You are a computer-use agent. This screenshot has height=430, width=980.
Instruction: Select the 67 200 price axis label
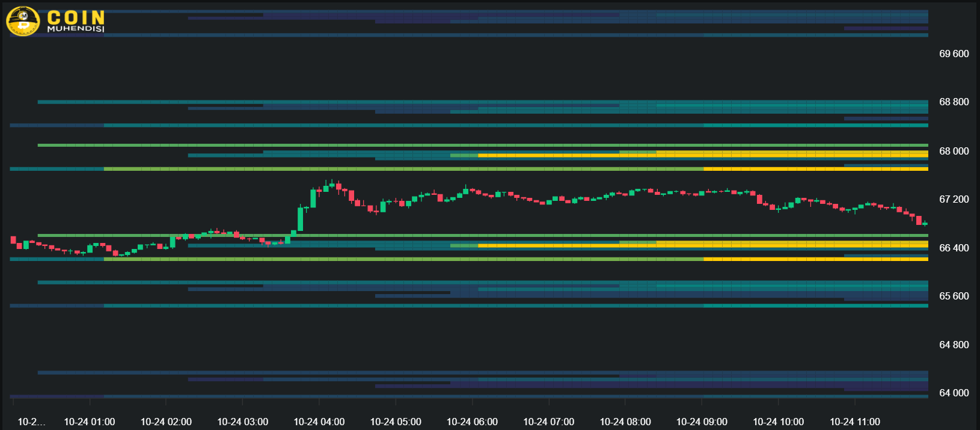tap(954, 200)
